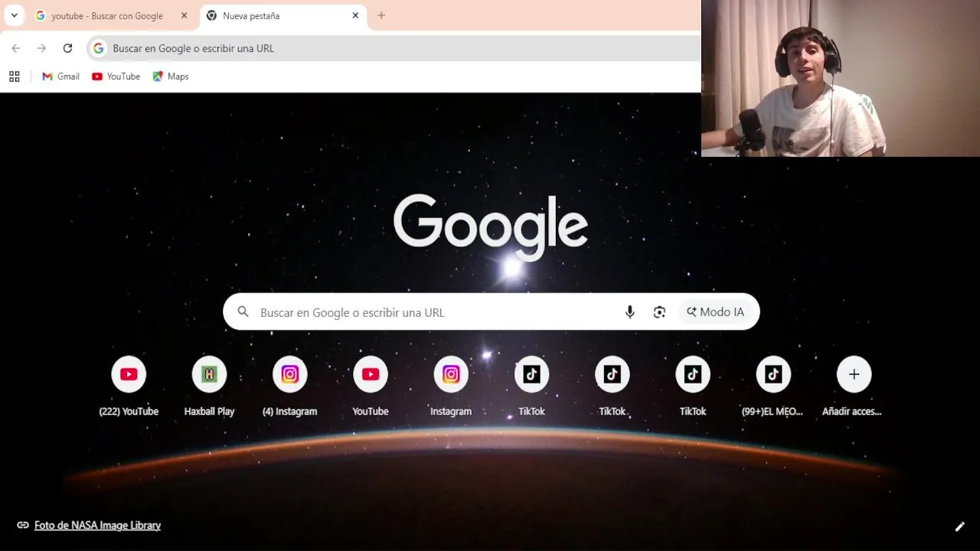Open the Maps bookmark
Image resolution: width=980 pixels, height=551 pixels.
(170, 77)
